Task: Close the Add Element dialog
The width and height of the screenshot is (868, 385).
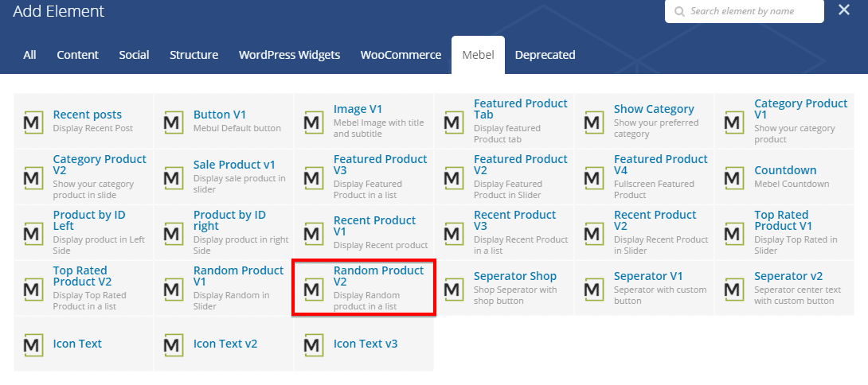Action: [x=844, y=10]
